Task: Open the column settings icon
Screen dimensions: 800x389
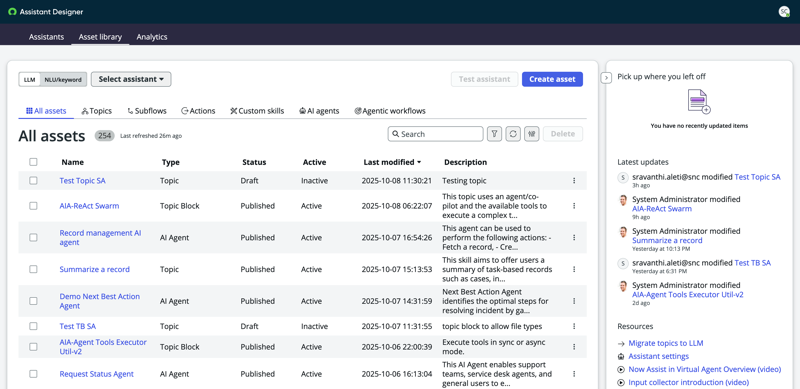Action: 532,134
